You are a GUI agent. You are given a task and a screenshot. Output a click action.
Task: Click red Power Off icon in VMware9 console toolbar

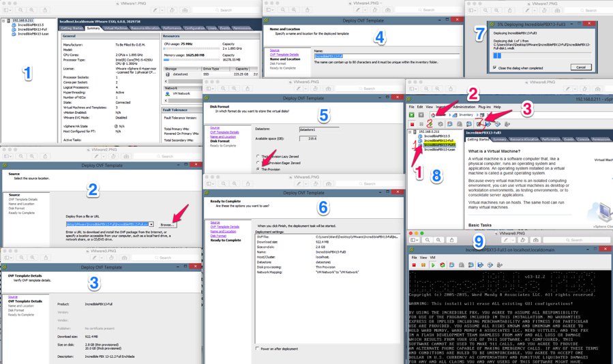click(x=414, y=265)
